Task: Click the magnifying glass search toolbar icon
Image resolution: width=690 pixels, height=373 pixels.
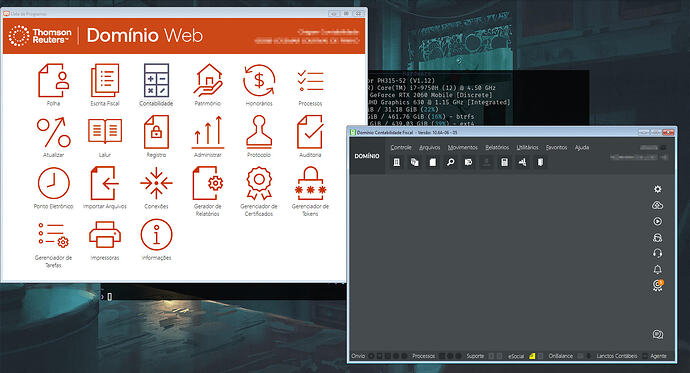Action: tap(451, 162)
